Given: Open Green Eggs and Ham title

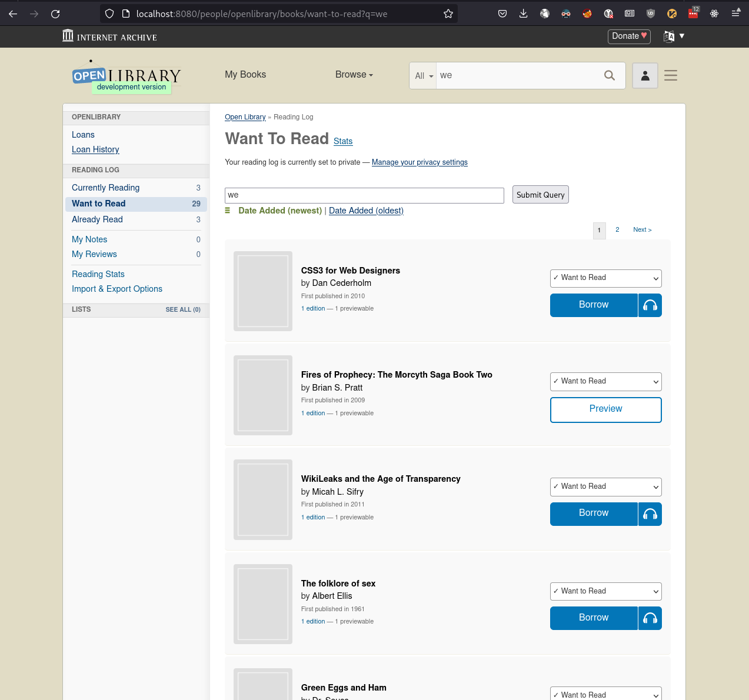Looking at the screenshot, I should coord(344,688).
